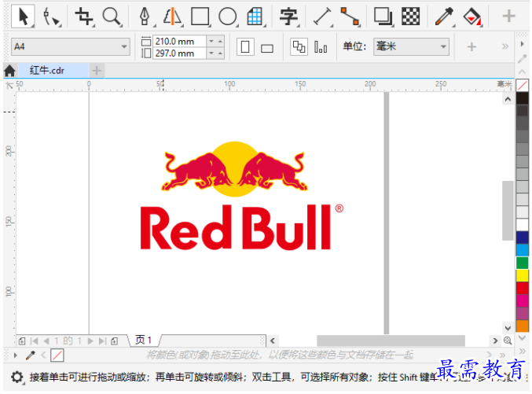Select the Rectangle tool
The height and width of the screenshot is (394, 532).
(200, 17)
